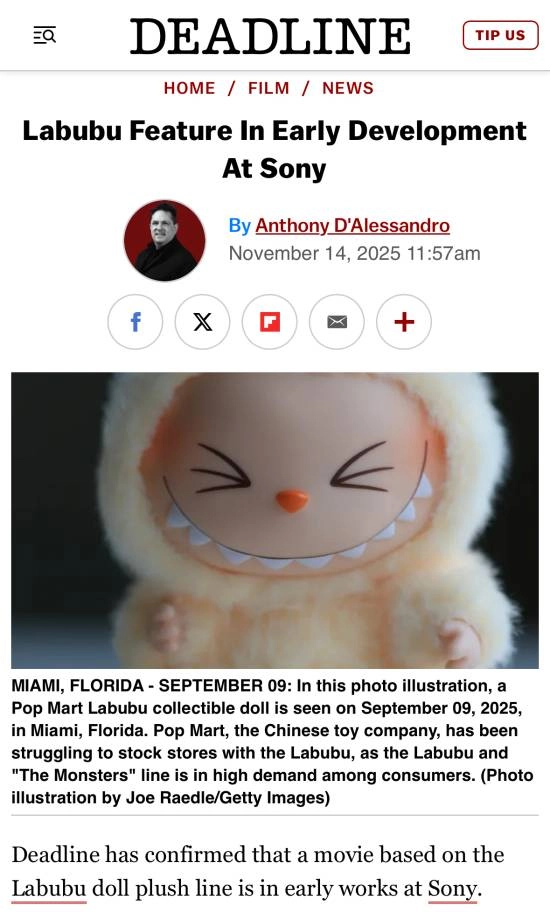
Task: Click the author's profile photo
Action: 164,240
